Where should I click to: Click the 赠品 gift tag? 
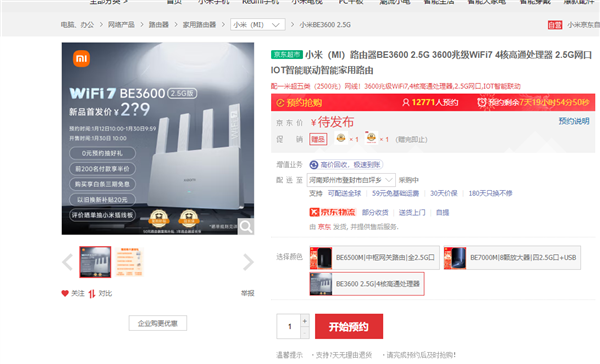(x=318, y=139)
